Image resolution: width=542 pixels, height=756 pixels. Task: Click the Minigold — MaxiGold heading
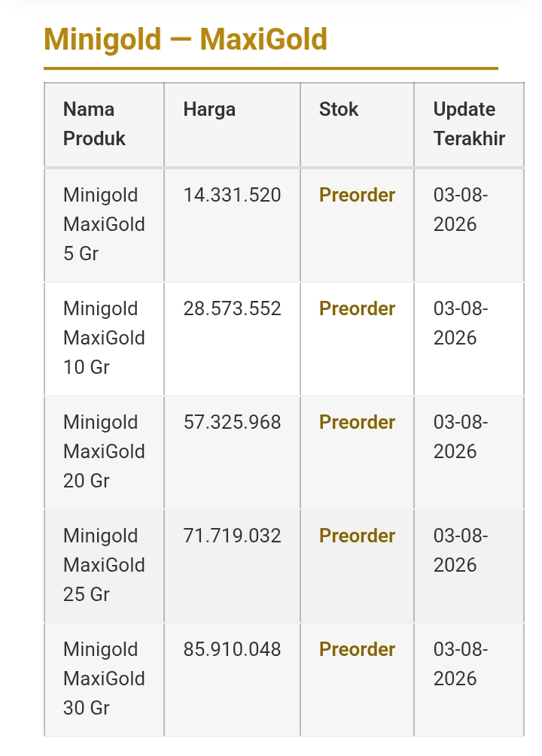pos(186,39)
